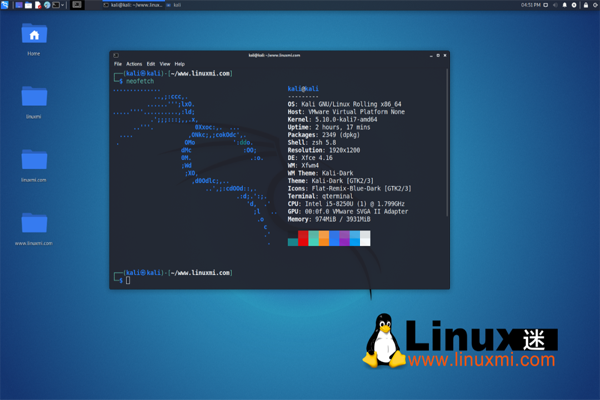This screenshot has width=600, height=400.
Task: Click the 'OS: Kali GNU/Linux Rolling x86_64' line
Action: point(344,104)
